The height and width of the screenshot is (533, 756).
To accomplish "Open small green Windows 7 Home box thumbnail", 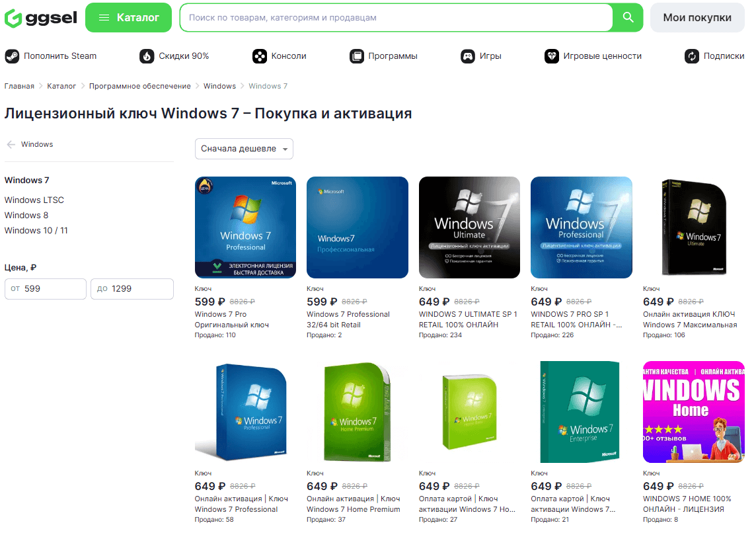I will tap(470, 412).
